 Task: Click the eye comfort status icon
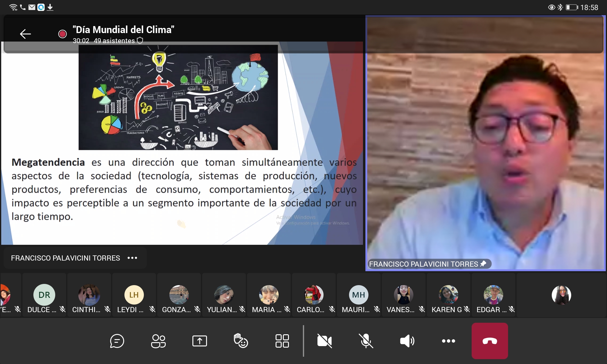(x=551, y=7)
